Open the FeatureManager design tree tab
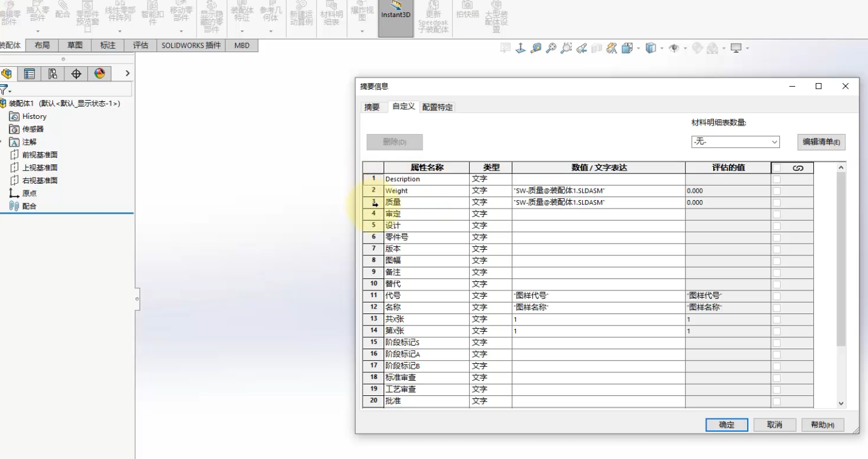The height and width of the screenshot is (459, 868). pos(7,74)
